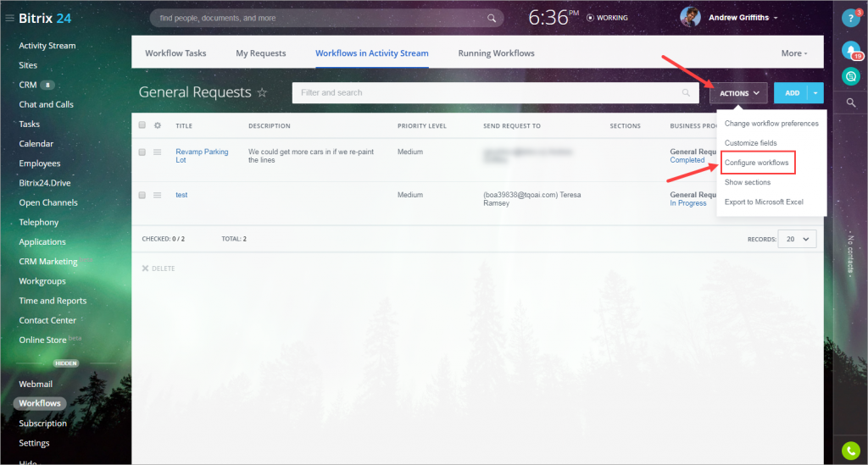Open Settings in left sidebar
Image resolution: width=868 pixels, height=465 pixels.
pyautogui.click(x=34, y=443)
